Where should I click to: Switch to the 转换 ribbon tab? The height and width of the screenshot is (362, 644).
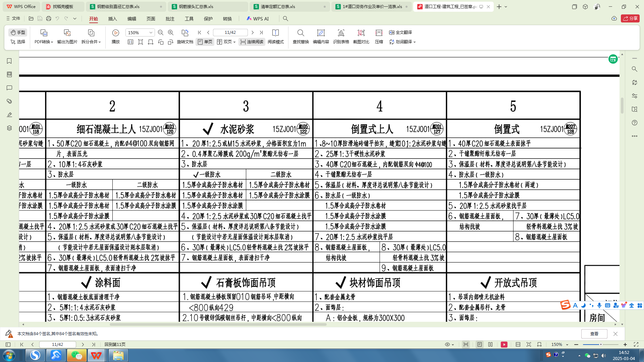click(227, 19)
